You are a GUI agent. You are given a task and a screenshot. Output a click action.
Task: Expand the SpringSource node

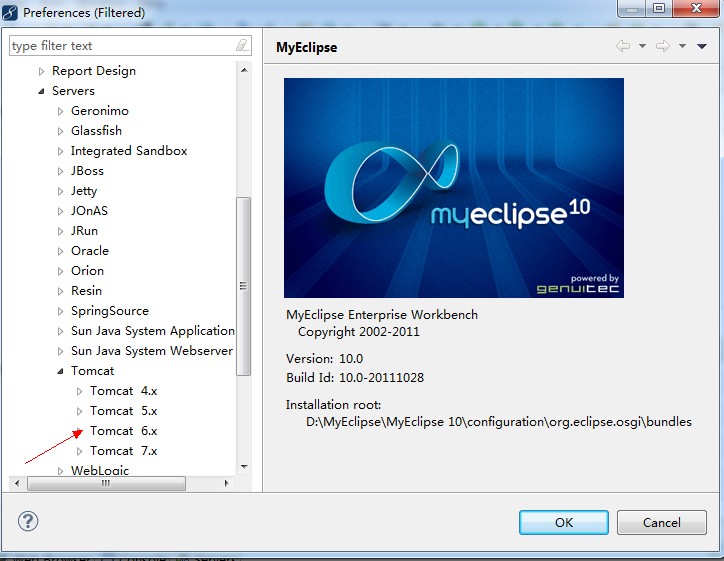pos(60,311)
